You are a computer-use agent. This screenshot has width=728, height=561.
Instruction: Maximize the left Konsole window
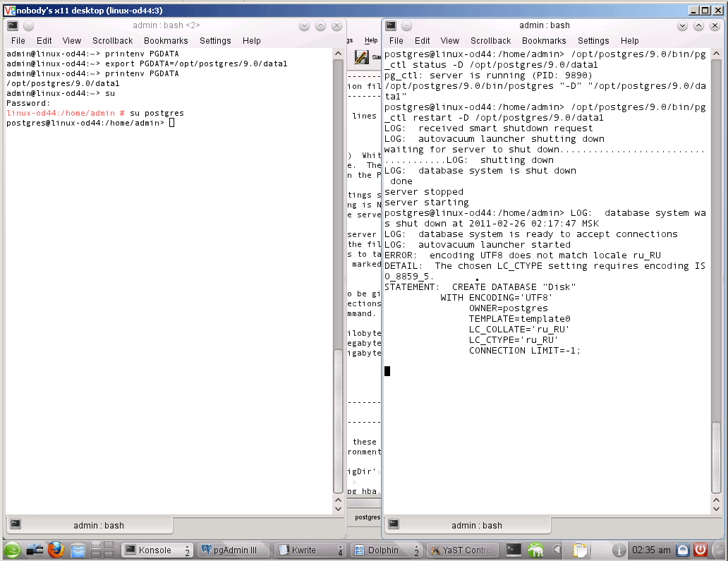coord(320,26)
